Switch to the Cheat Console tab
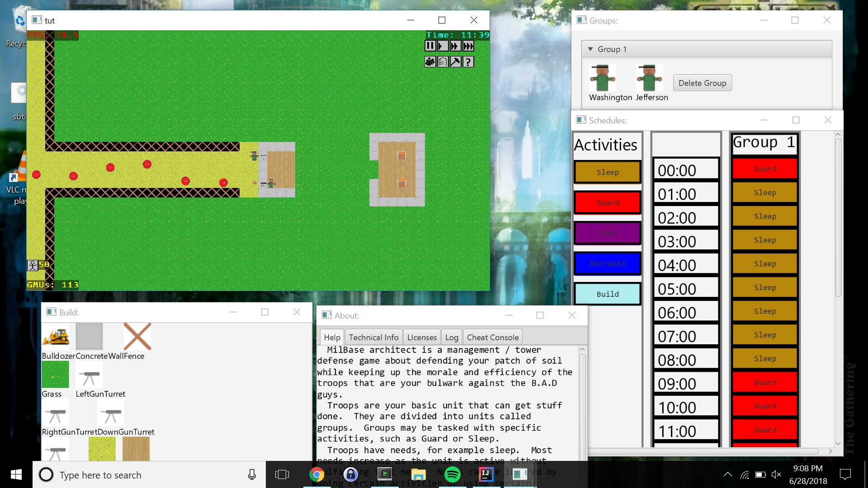 (492, 338)
